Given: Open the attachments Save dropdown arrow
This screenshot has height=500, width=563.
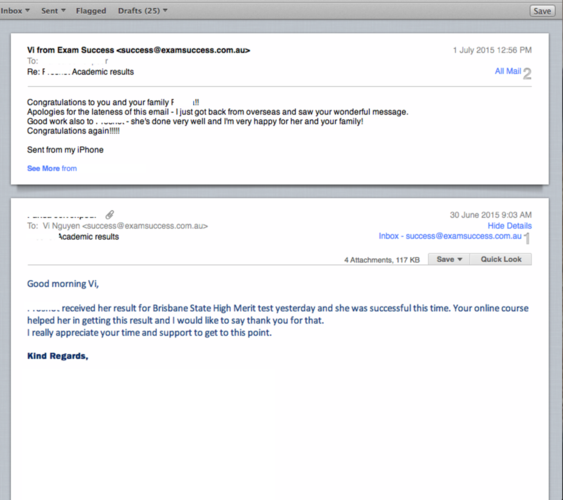Looking at the screenshot, I should (449, 259).
